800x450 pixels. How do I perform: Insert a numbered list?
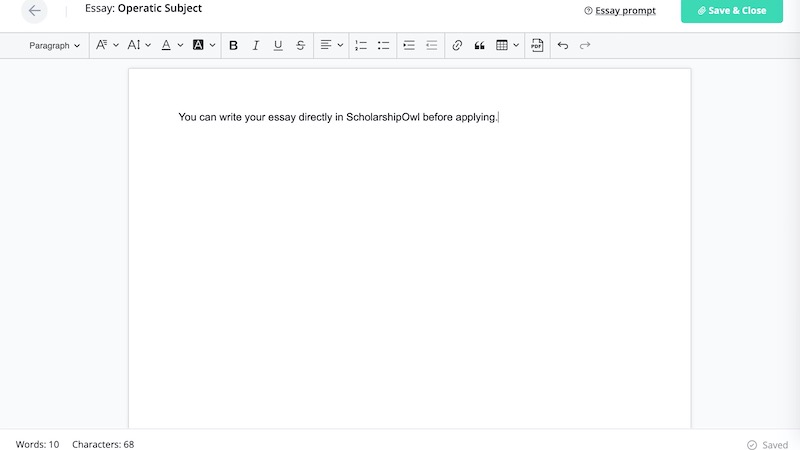tap(361, 45)
